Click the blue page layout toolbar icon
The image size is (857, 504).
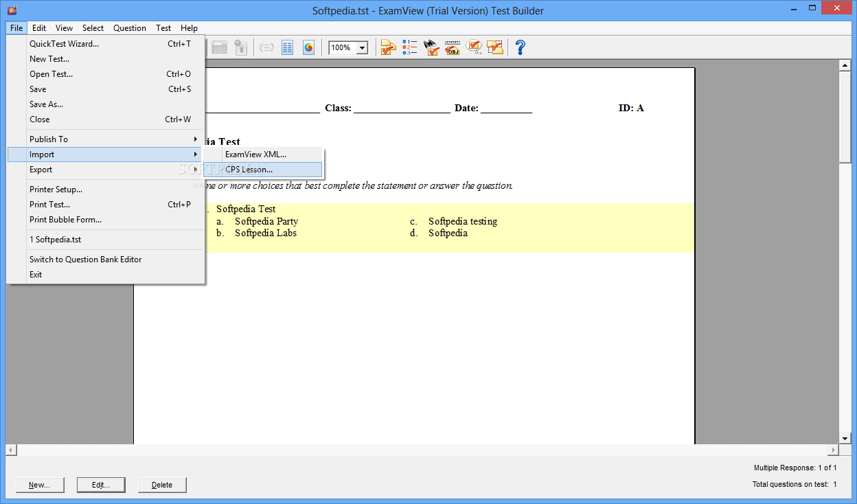[287, 47]
